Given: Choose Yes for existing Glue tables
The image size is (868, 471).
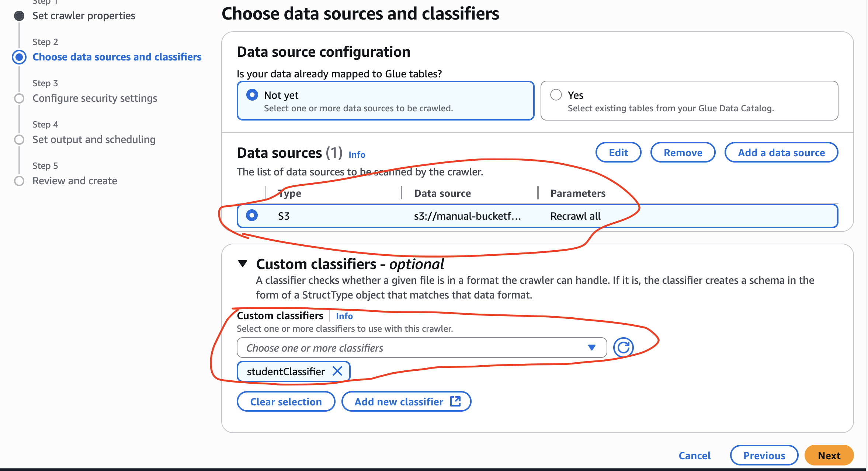Looking at the screenshot, I should (x=556, y=95).
